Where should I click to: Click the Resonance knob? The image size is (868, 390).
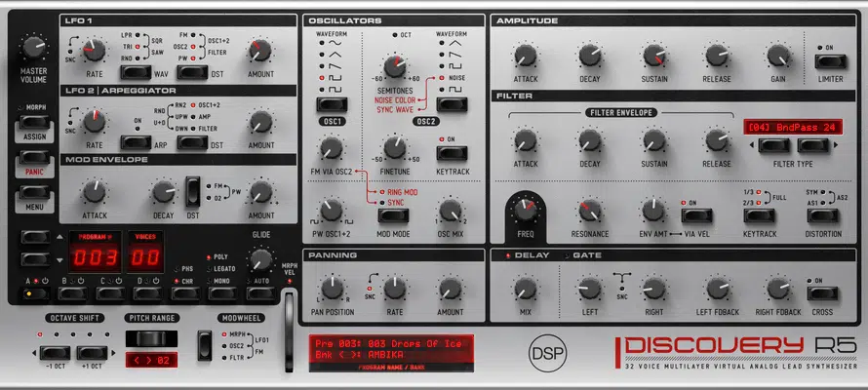coord(590,210)
